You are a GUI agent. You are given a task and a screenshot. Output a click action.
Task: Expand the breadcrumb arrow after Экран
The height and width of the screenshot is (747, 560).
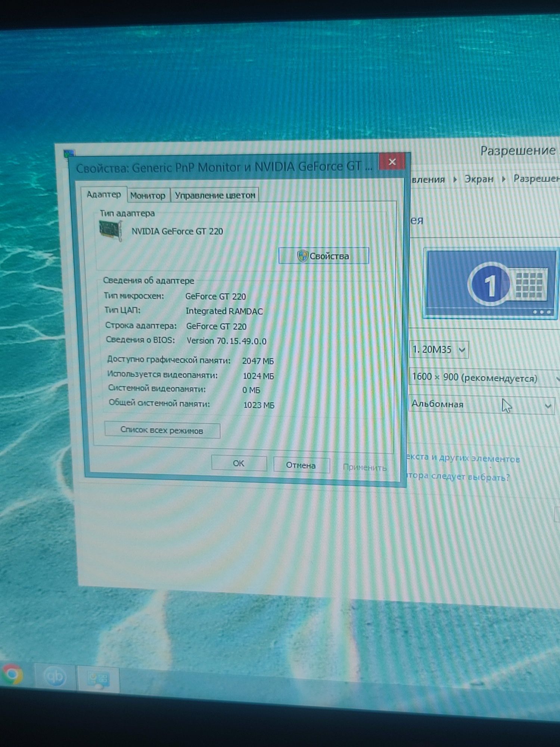(x=504, y=179)
